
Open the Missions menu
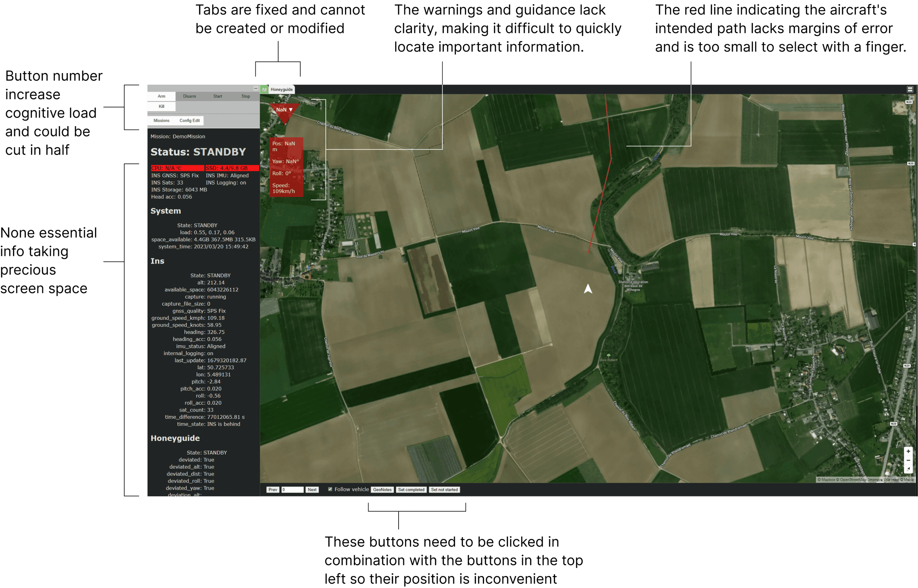pos(161,121)
